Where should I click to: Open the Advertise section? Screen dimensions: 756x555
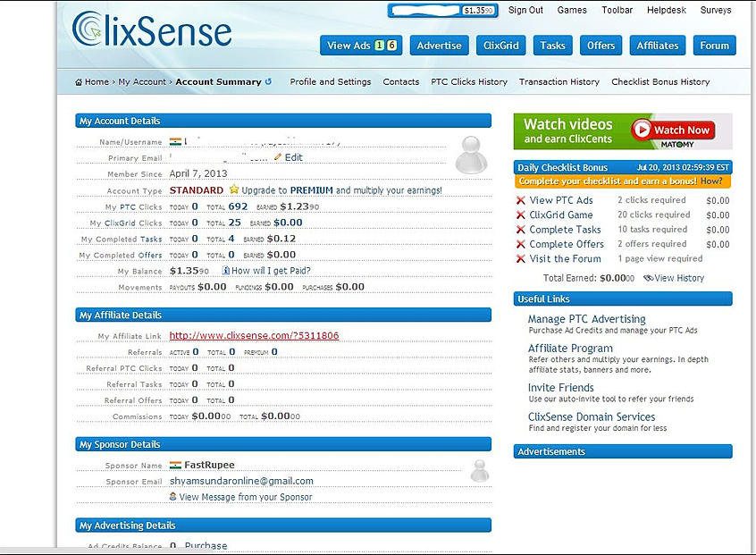(x=440, y=46)
